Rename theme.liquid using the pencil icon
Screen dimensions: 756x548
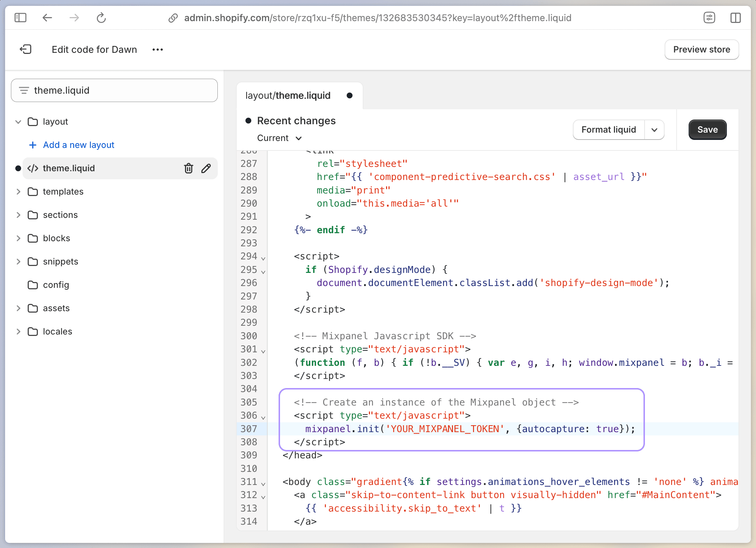(x=206, y=168)
